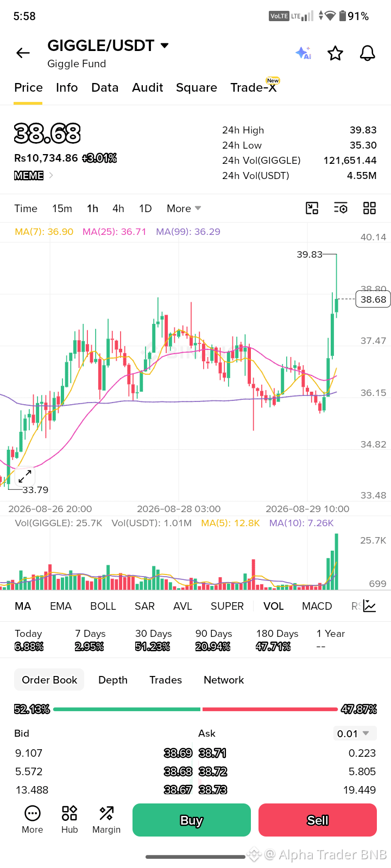Switch to the Data tab

[x=105, y=88]
